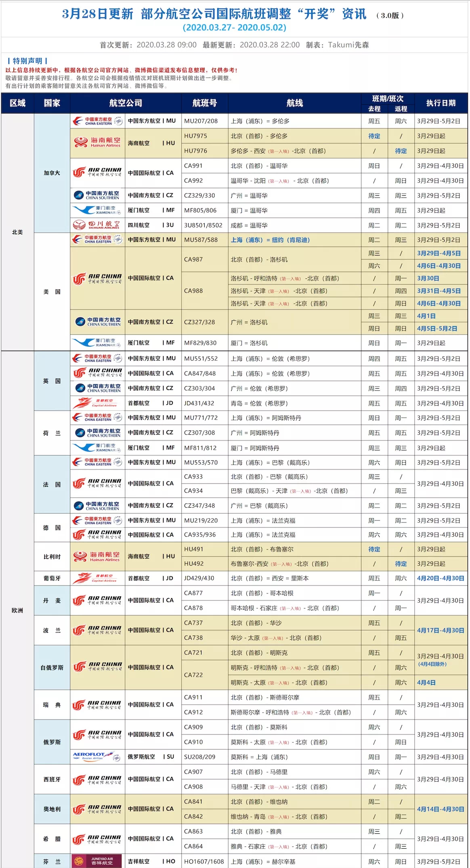Viewport: 470px width, 868px height.
Task: Click route 莫斯科 = 上海（浦东）
Action: [259, 757]
